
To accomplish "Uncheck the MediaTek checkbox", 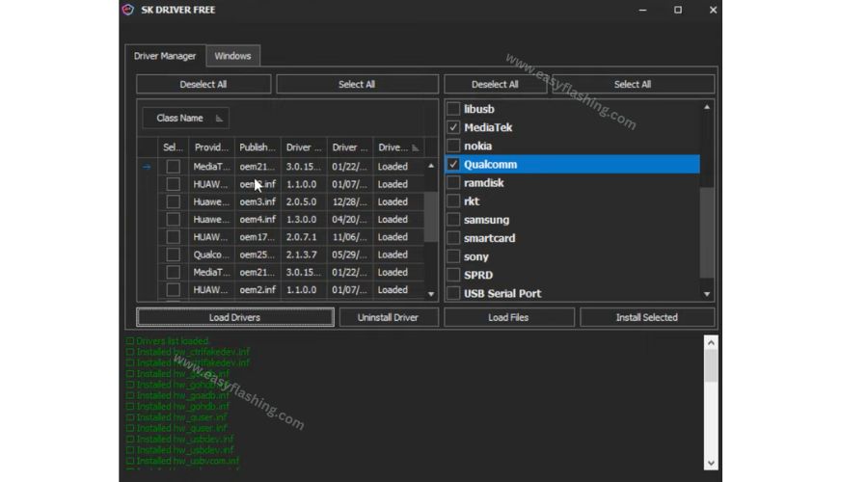I will tap(453, 127).
